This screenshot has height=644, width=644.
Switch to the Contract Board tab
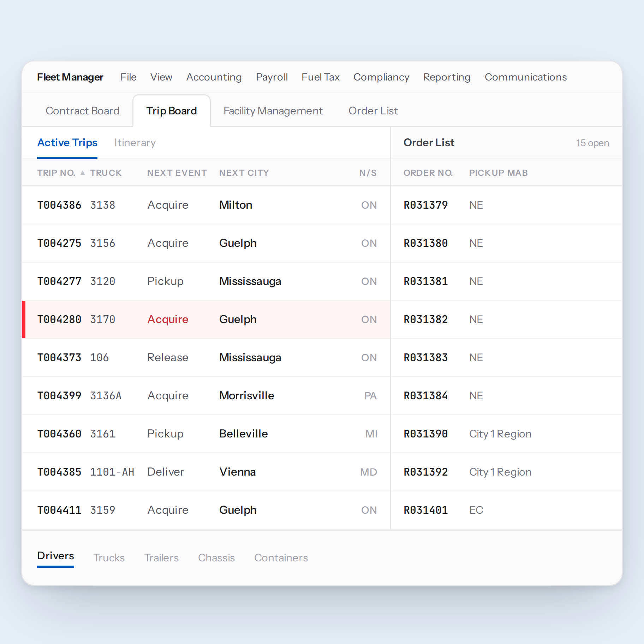coord(83,111)
